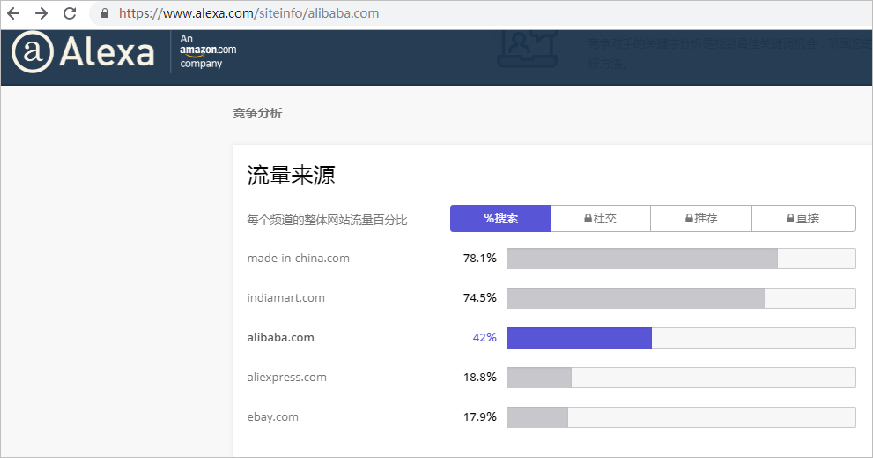Click the lock icon on the 社交 tab
Viewport: 874px width, 458px height.
[x=587, y=218]
